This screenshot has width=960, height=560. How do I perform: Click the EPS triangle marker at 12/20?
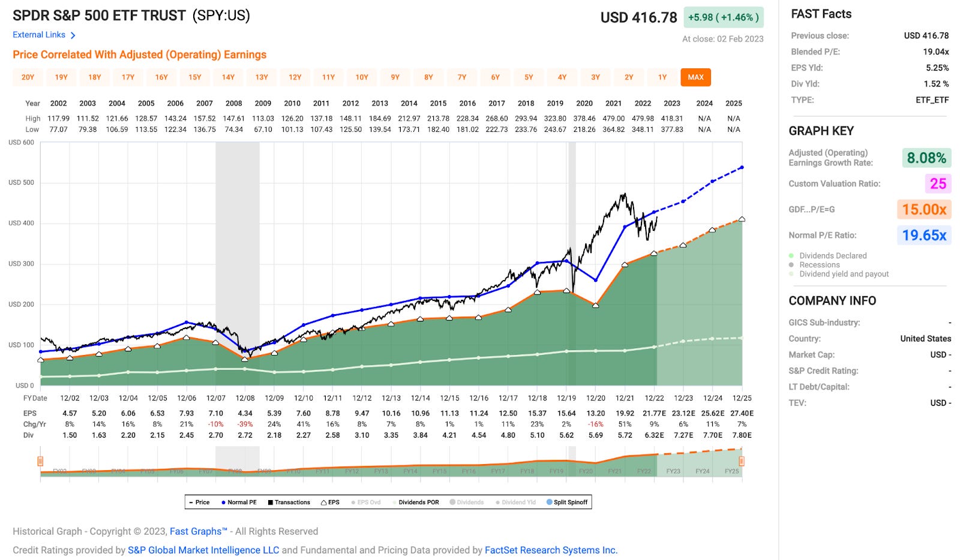tap(596, 305)
